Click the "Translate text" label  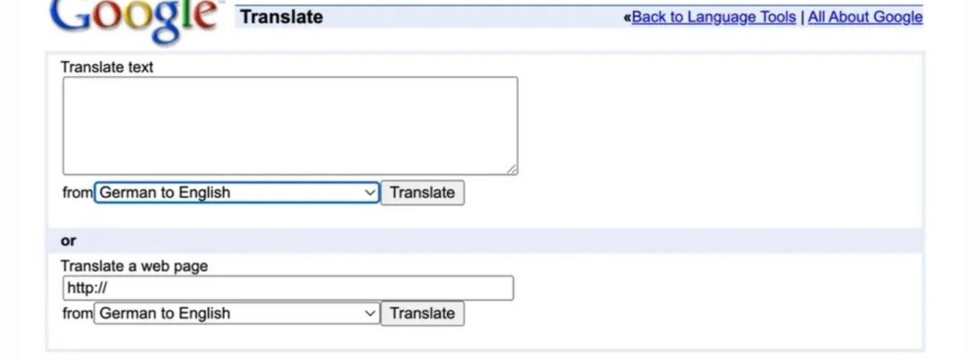click(107, 67)
